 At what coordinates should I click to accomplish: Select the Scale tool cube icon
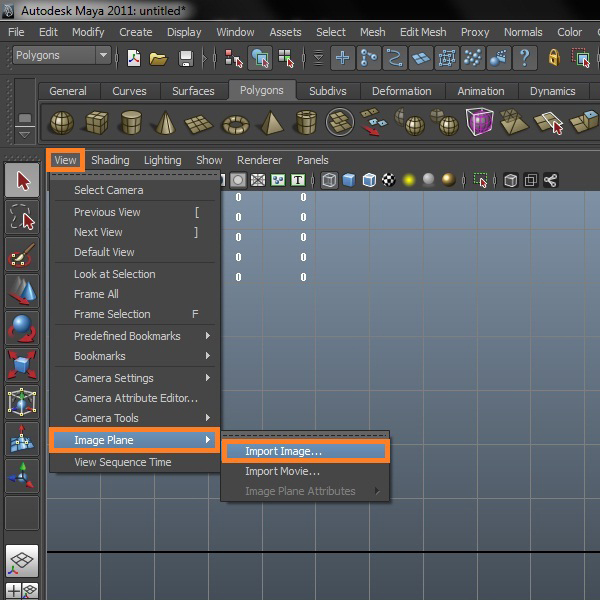click(22, 365)
